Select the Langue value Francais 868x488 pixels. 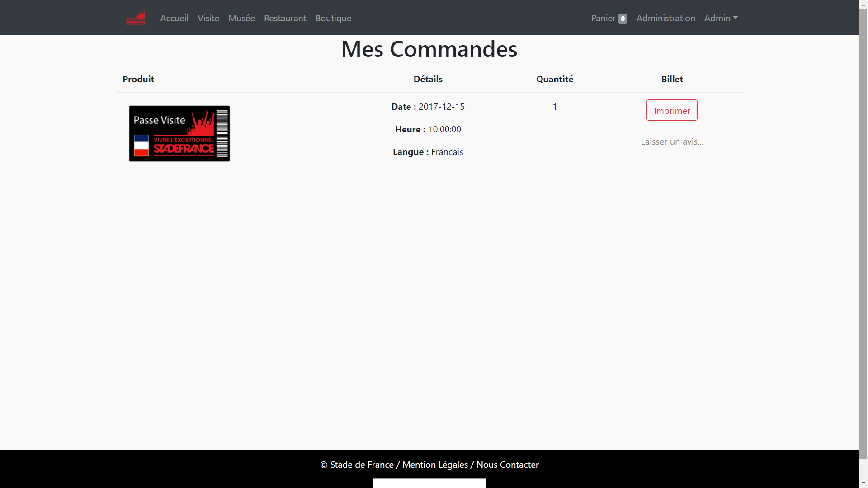447,152
